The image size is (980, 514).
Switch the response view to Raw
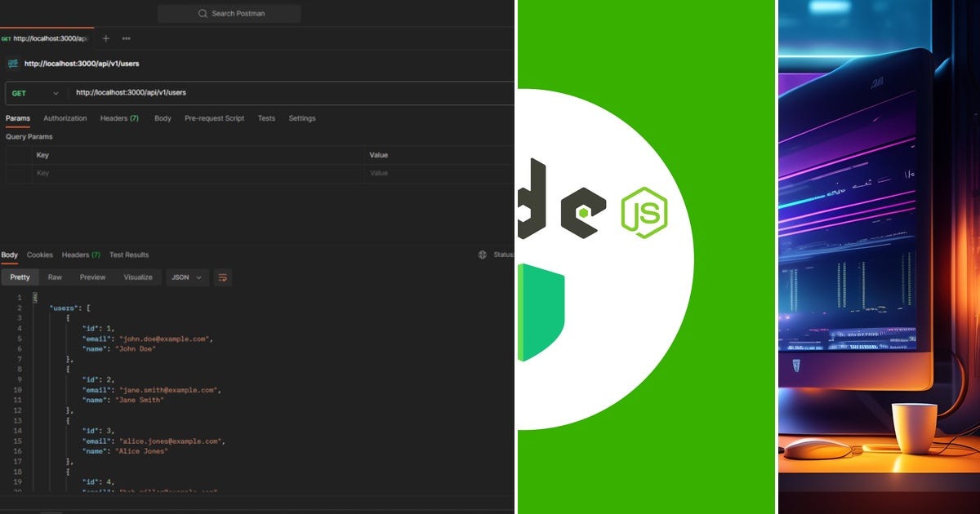click(x=55, y=277)
